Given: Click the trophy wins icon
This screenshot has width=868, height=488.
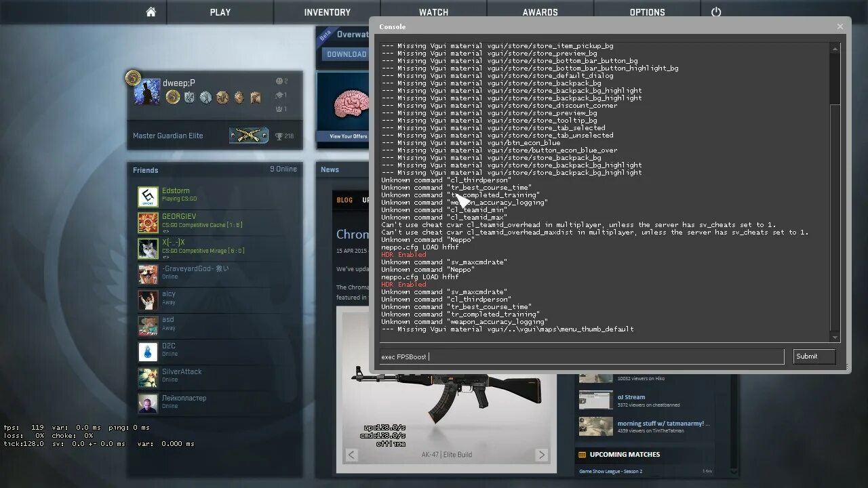Looking at the screenshot, I should point(279,136).
